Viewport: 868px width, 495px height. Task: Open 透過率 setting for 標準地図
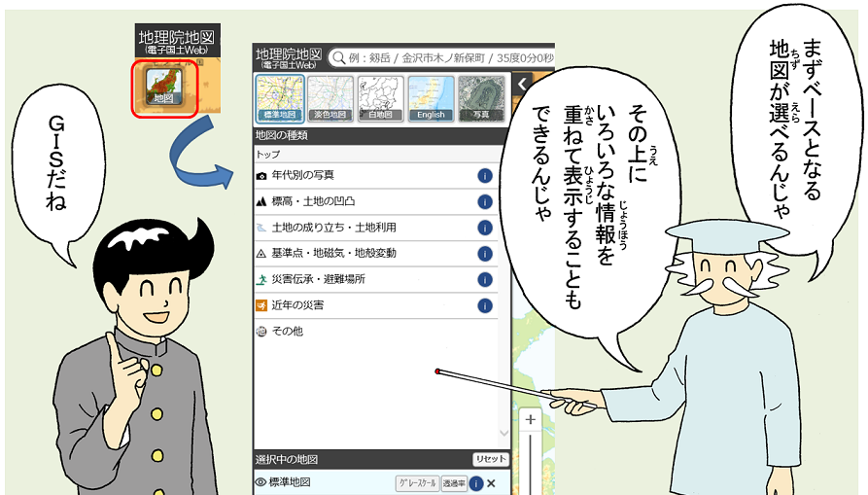click(x=453, y=483)
